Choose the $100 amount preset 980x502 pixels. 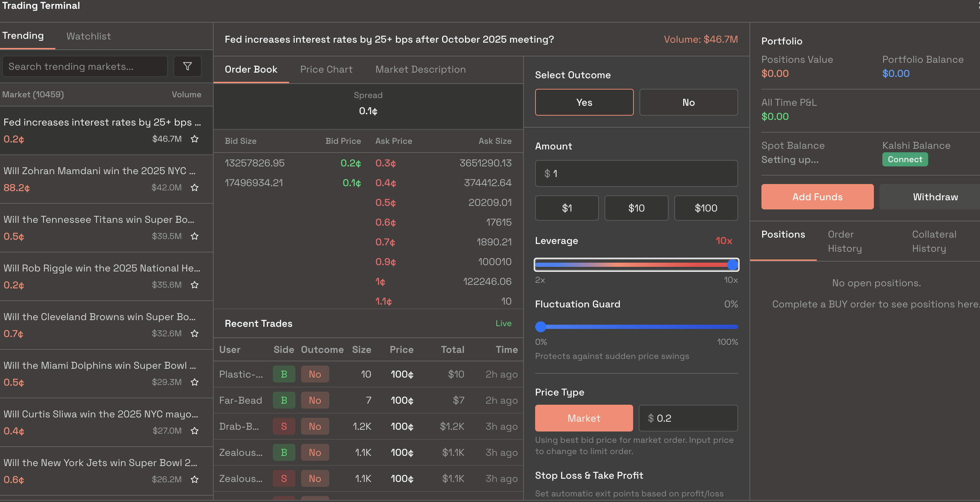point(706,208)
